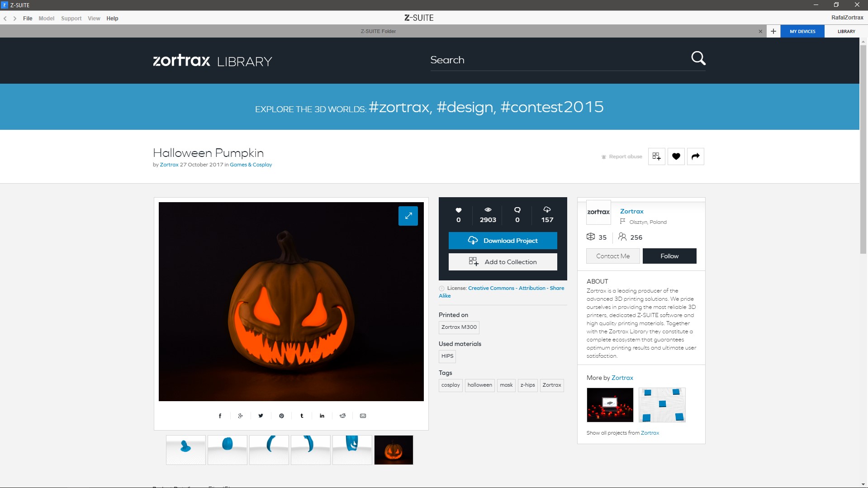Viewport: 868px width, 488px height.
Task: Share on Pinterest
Action: [x=281, y=416]
